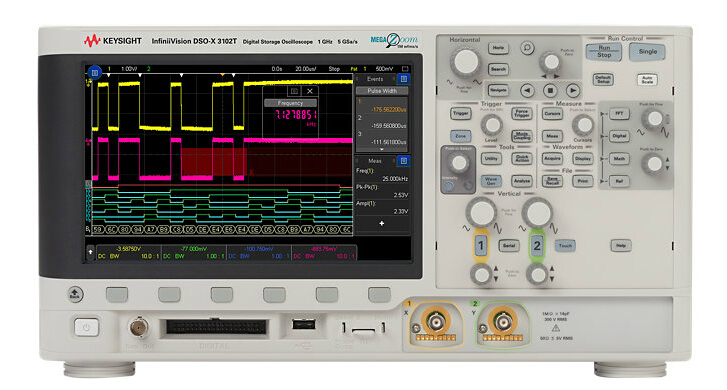727x390 pixels.
Task: Open the Pulse Width events dropdown
Action: (382, 91)
